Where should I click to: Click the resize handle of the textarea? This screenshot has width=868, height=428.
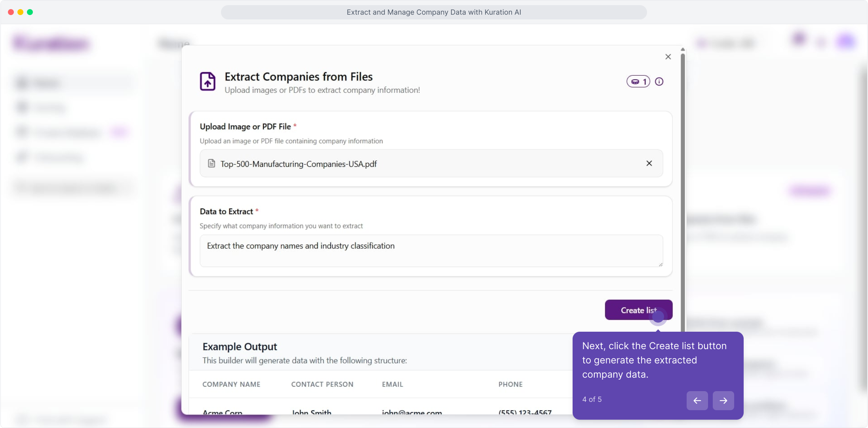click(x=660, y=264)
